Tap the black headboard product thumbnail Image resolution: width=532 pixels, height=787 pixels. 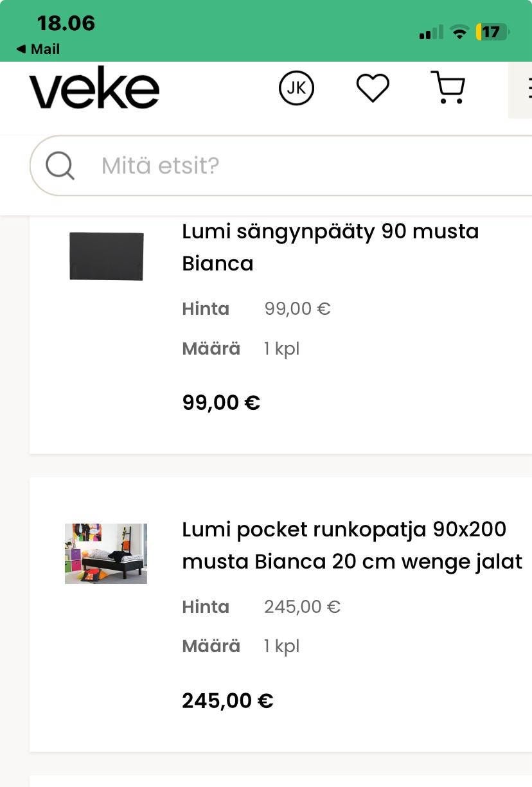click(x=106, y=256)
